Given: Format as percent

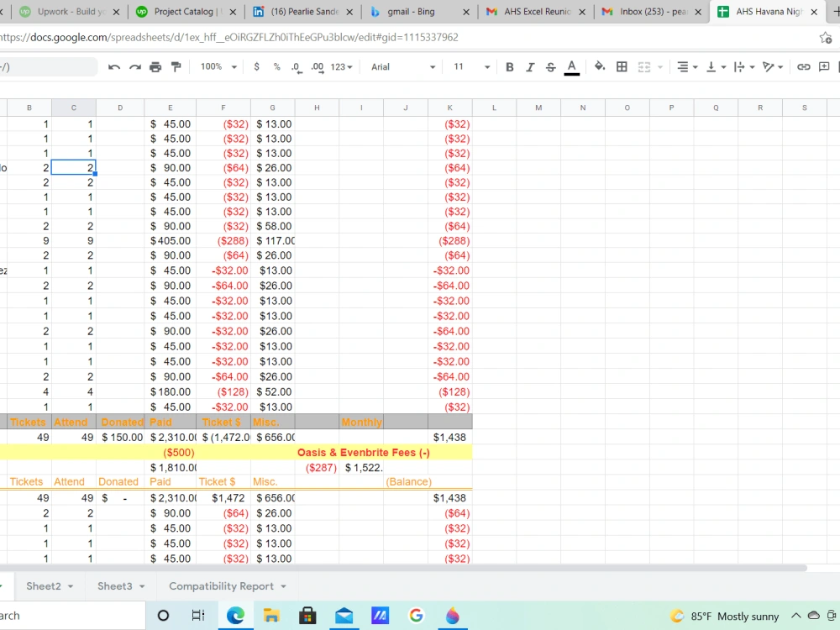Looking at the screenshot, I should (x=276, y=67).
